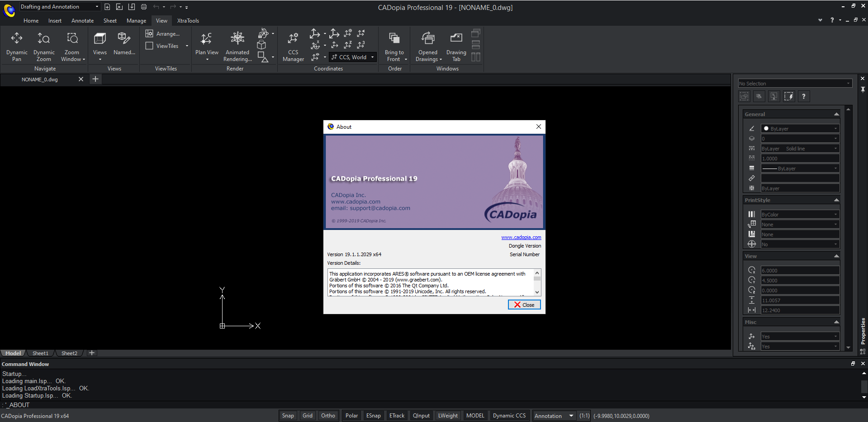
Task: Toggle Ortho mode in the status bar
Action: pyautogui.click(x=328, y=415)
